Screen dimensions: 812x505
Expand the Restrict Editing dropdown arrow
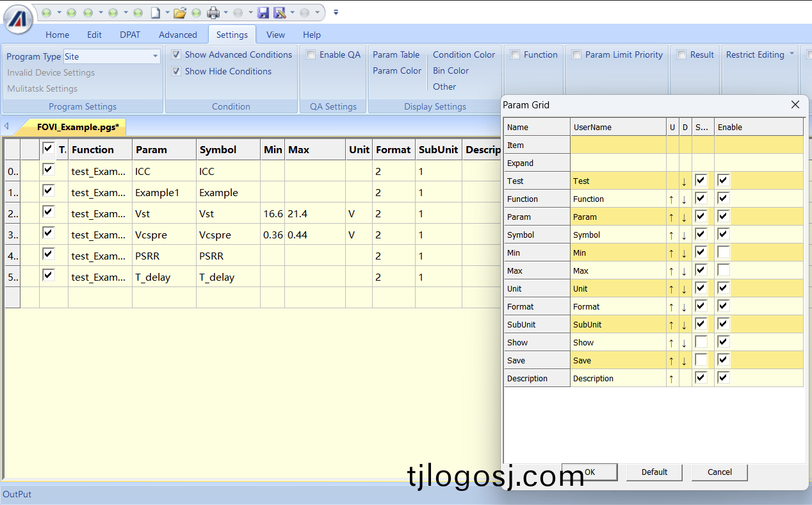(x=792, y=54)
